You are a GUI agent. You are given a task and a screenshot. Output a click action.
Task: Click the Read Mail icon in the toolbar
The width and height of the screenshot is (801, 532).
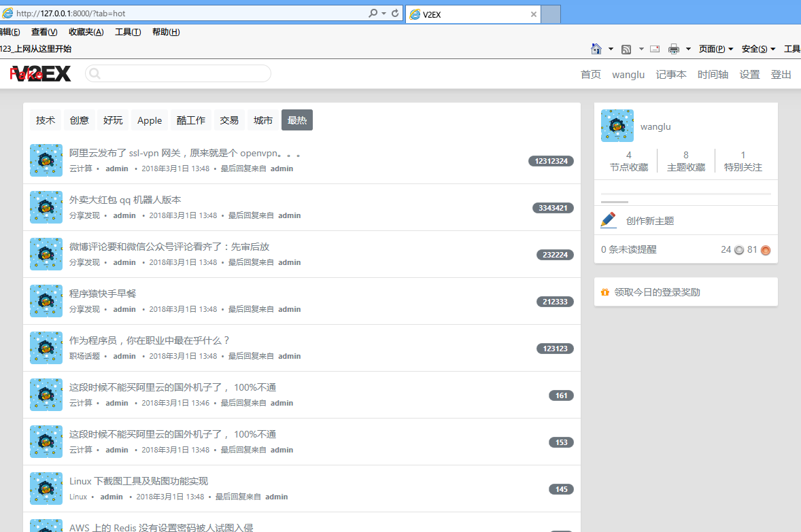tap(655, 49)
